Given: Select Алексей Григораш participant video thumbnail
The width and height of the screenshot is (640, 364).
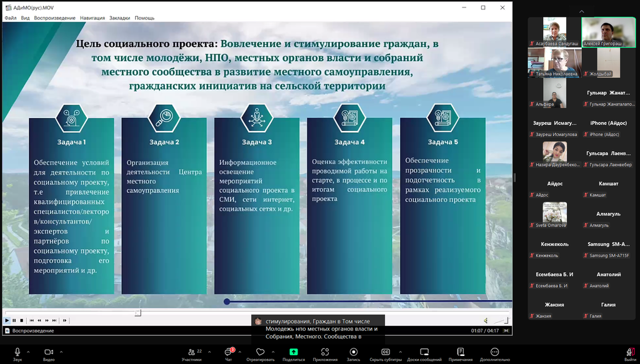Looking at the screenshot, I should click(x=606, y=32).
